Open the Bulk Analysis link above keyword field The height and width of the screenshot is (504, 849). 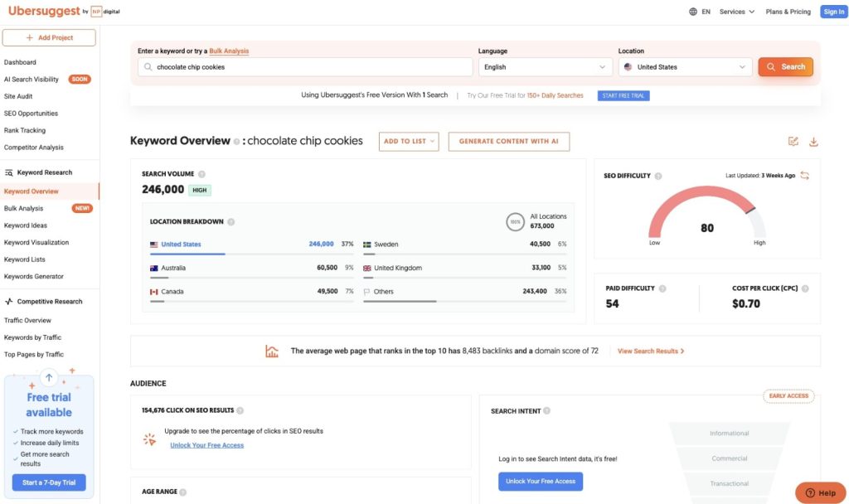click(x=229, y=51)
